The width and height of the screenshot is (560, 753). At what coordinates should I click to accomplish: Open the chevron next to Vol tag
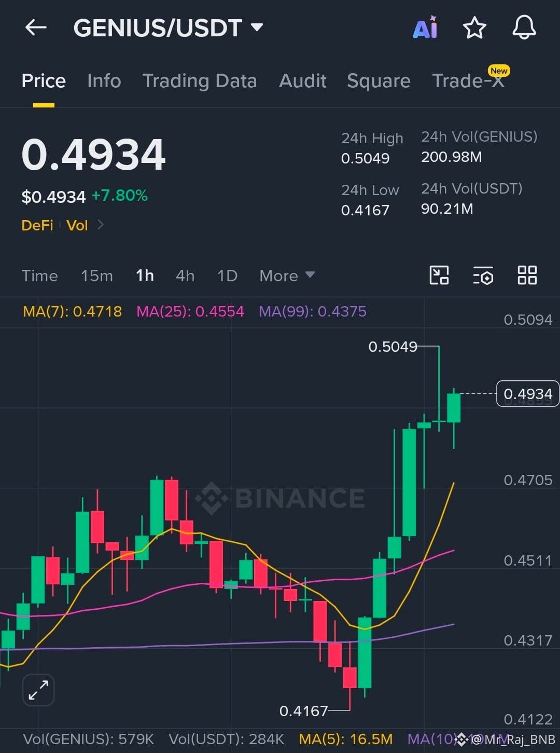101,225
